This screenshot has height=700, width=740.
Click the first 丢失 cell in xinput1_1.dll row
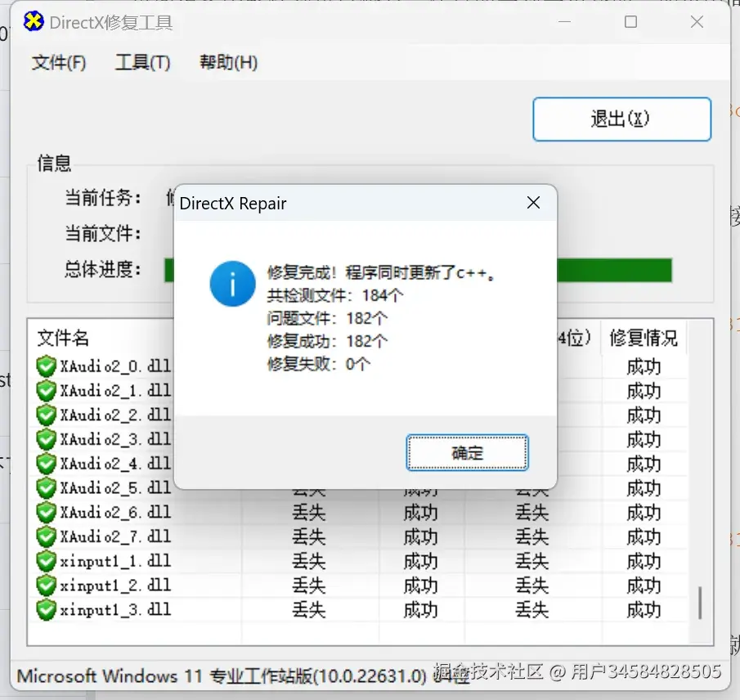click(309, 561)
